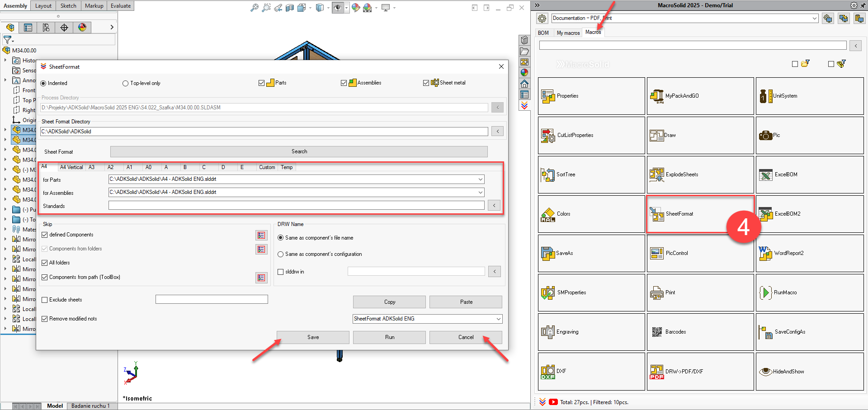Viewport: 868px width, 410px height.
Task: Click the Run button
Action: coord(389,337)
